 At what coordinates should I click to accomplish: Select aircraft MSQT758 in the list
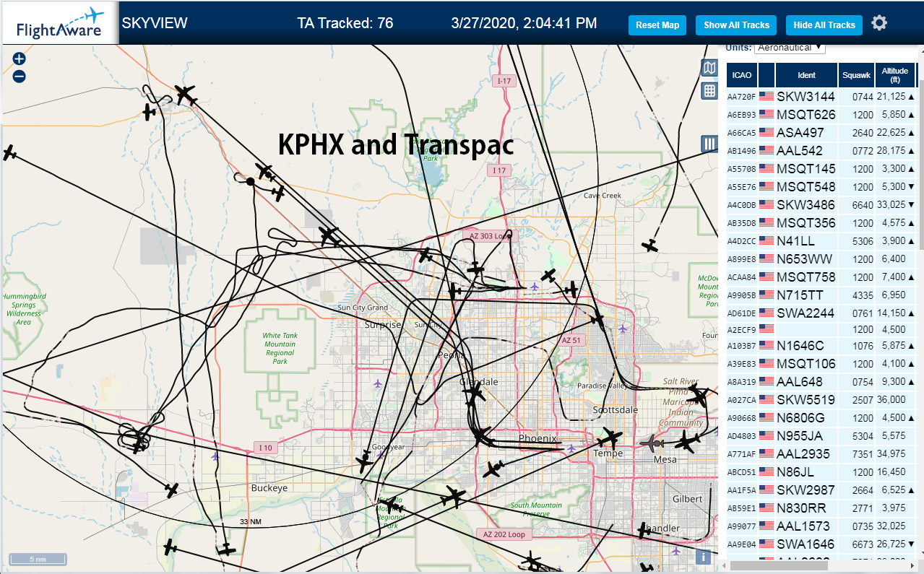click(806, 277)
